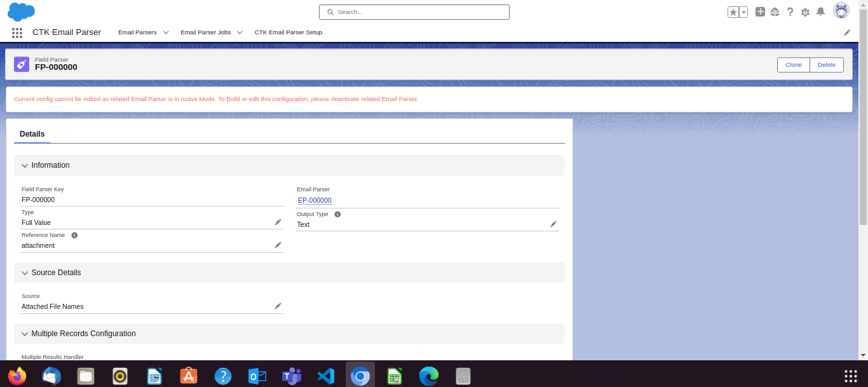Image resolution: width=868 pixels, height=387 pixels.
Task: Edit the Reference Name field pencil
Action: (x=278, y=245)
